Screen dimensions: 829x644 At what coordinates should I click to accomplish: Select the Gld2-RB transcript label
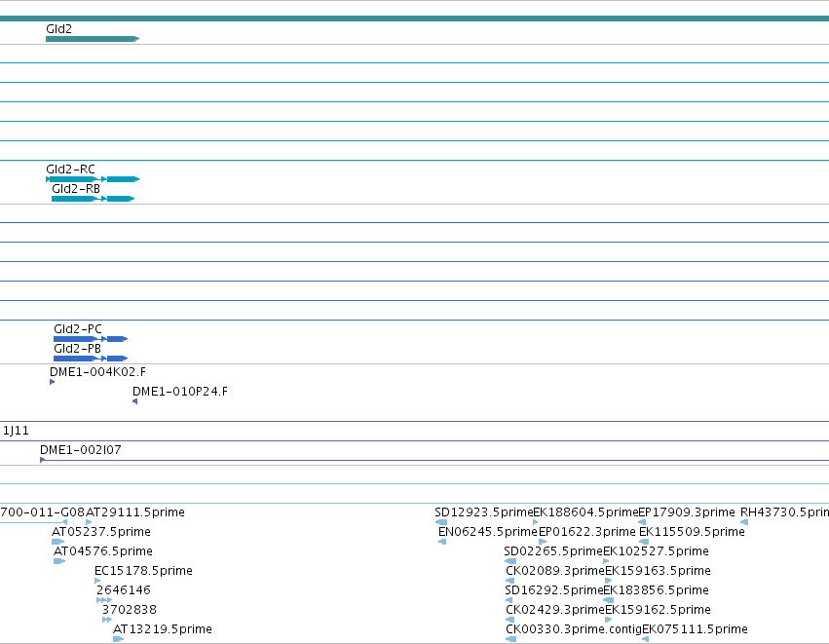click(76, 189)
